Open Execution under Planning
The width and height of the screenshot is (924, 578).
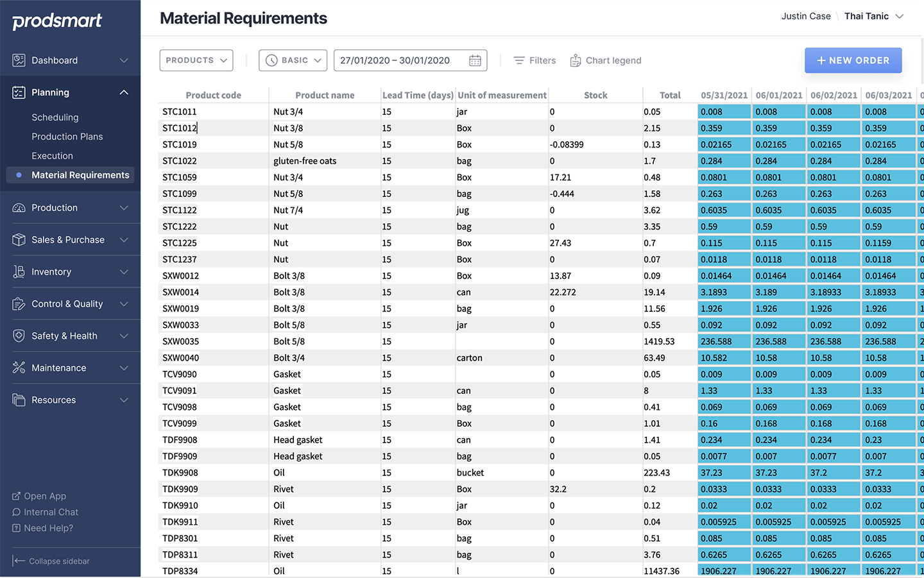coord(53,156)
